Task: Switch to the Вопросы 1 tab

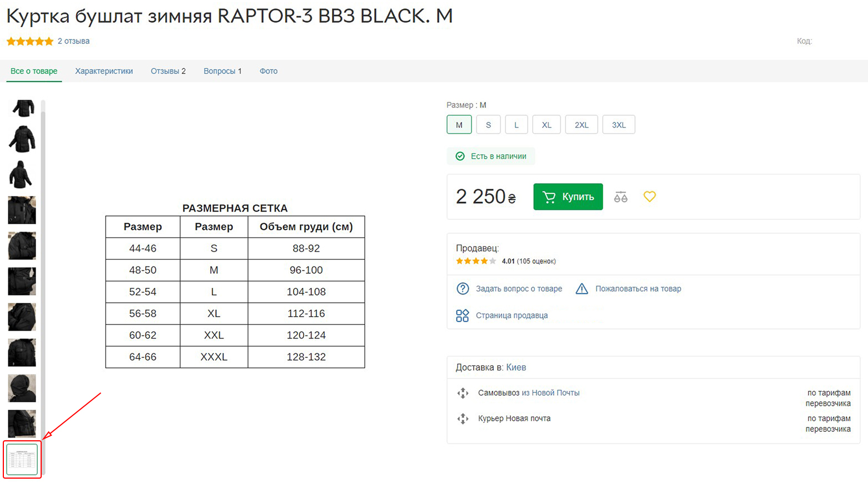Action: (222, 71)
